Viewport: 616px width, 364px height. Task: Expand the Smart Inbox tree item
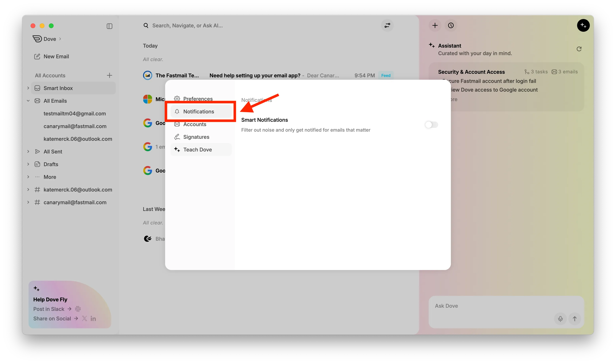(28, 88)
